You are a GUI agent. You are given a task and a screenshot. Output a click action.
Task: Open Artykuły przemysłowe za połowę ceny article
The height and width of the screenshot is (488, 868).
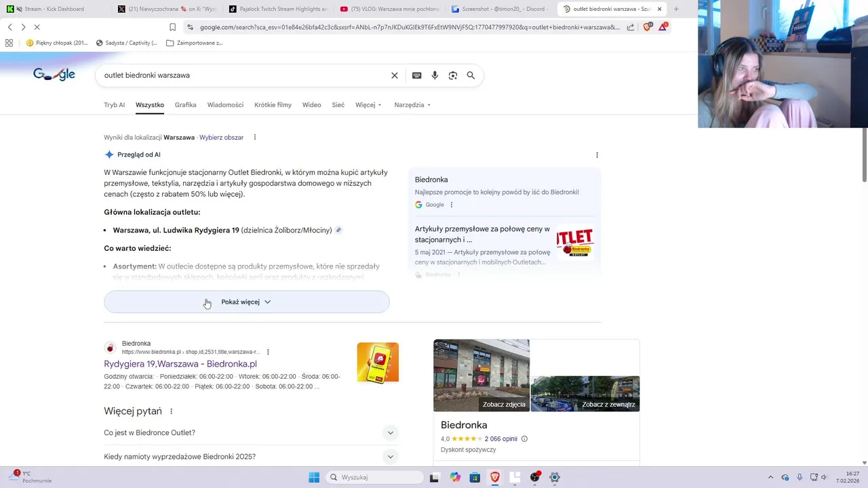(482, 235)
